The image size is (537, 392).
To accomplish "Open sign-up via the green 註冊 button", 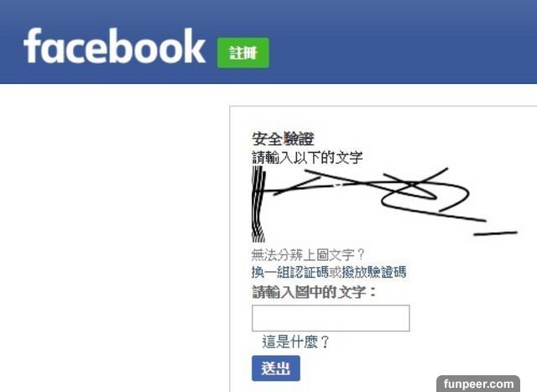I will pyautogui.click(x=243, y=53).
